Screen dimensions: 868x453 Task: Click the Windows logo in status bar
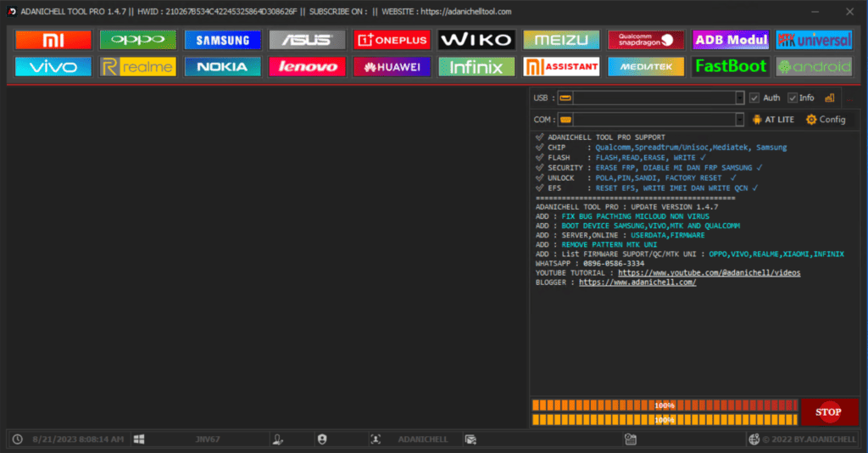click(x=139, y=439)
